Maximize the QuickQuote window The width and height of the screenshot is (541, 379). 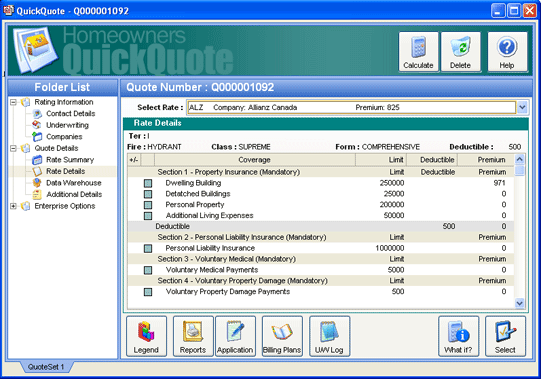pos(514,10)
